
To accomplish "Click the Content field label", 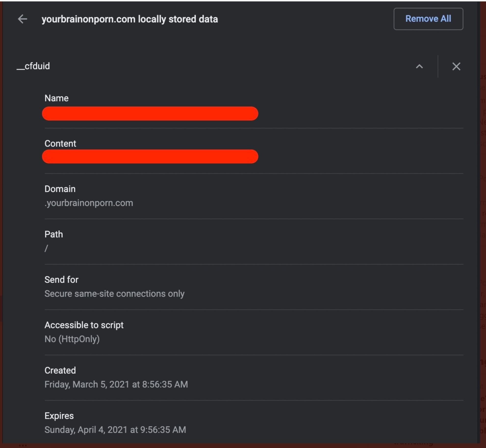I will coord(60,144).
